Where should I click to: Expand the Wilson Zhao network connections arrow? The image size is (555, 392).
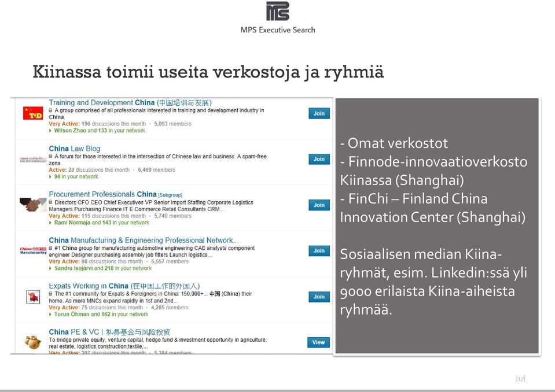coord(50,131)
